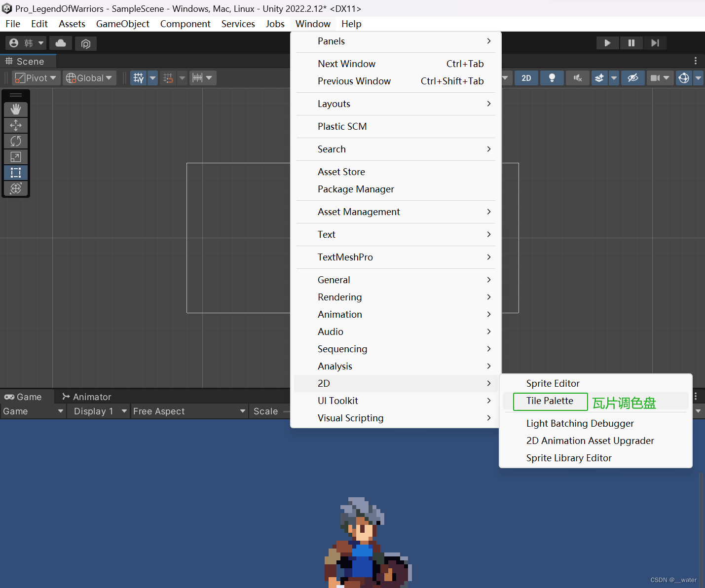705x588 pixels.
Task: Toggle 2D scene view mode
Action: (x=526, y=78)
